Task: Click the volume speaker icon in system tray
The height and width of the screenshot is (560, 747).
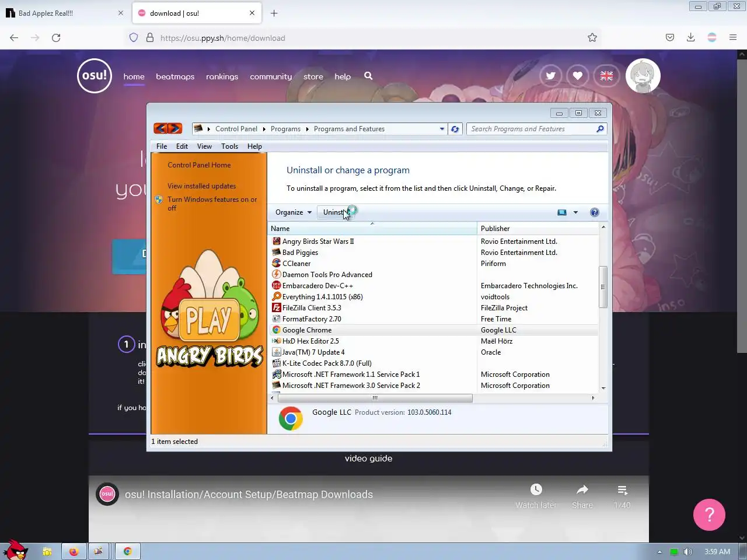Action: (688, 552)
